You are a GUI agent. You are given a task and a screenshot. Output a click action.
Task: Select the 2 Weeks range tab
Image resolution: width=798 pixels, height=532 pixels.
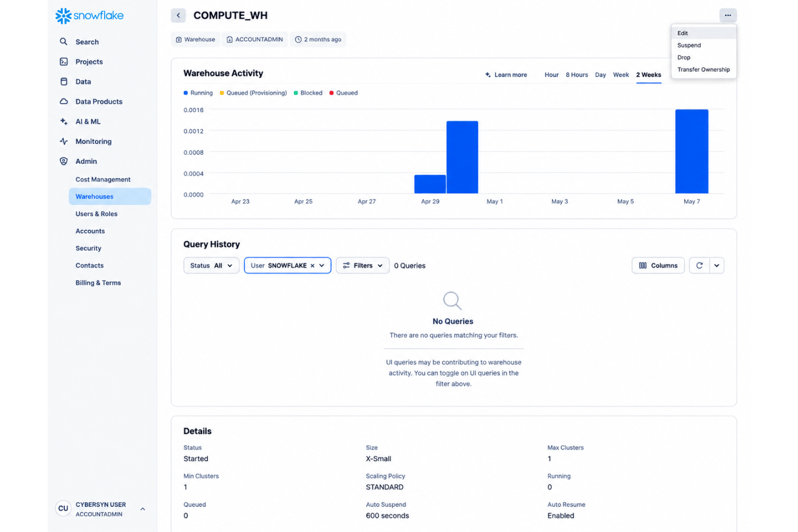pos(649,75)
